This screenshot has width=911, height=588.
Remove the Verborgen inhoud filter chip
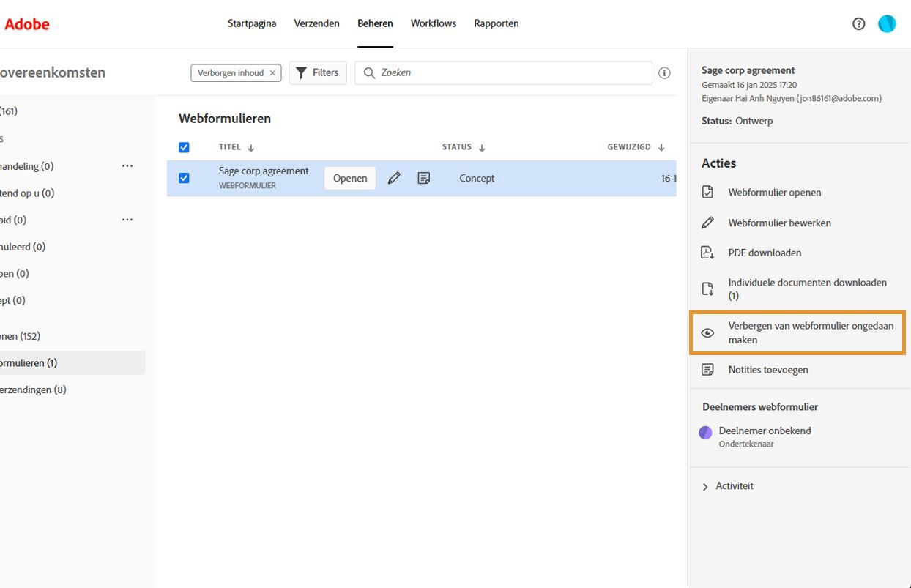pyautogui.click(x=272, y=73)
